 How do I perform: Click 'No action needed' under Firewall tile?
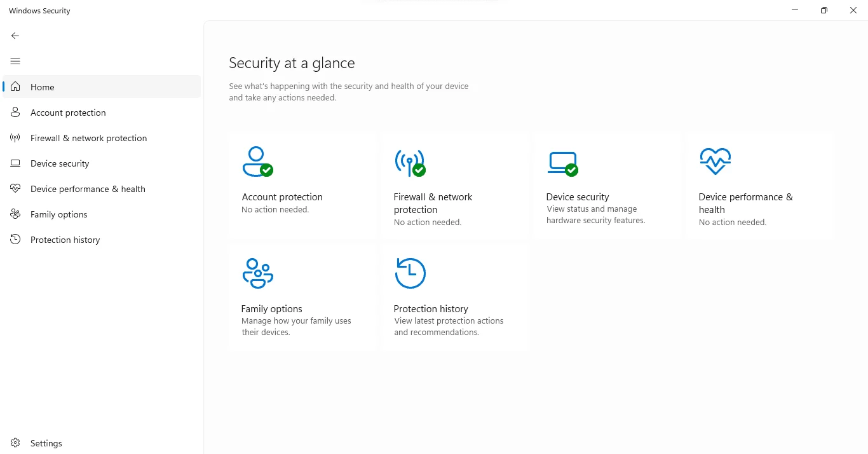428,223
